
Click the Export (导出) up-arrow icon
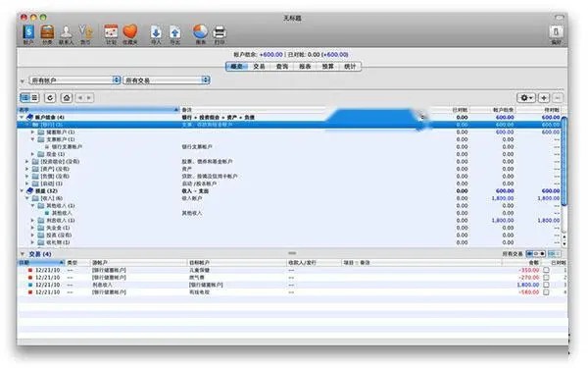[x=175, y=33]
